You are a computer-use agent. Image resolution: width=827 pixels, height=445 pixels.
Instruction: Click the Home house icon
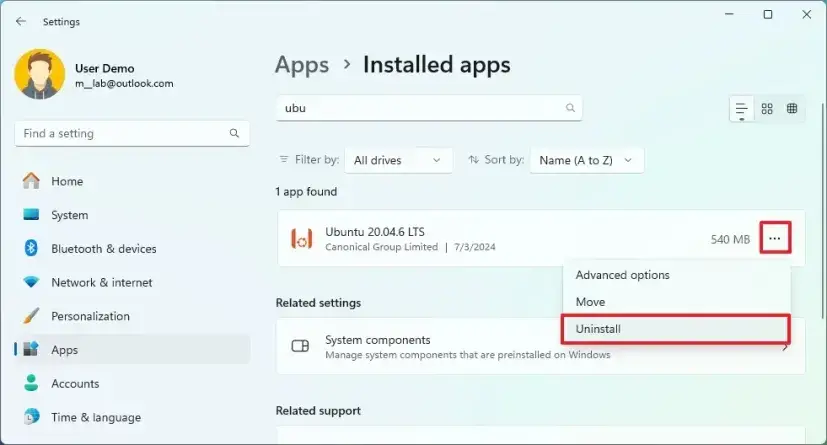(31, 181)
